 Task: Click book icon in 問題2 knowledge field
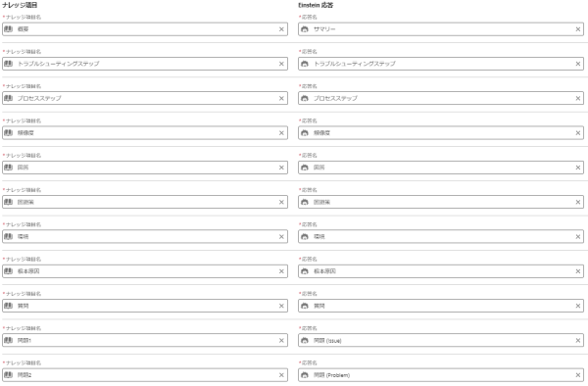coord(8,375)
